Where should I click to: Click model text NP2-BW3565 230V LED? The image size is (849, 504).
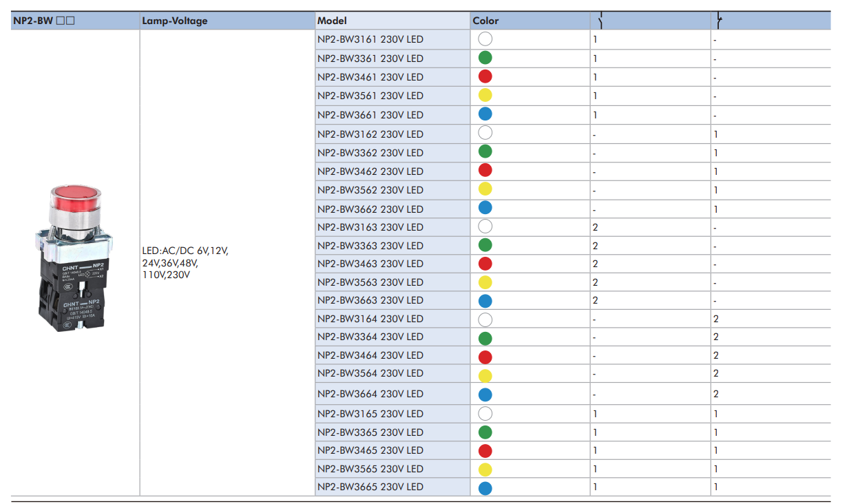pos(370,469)
